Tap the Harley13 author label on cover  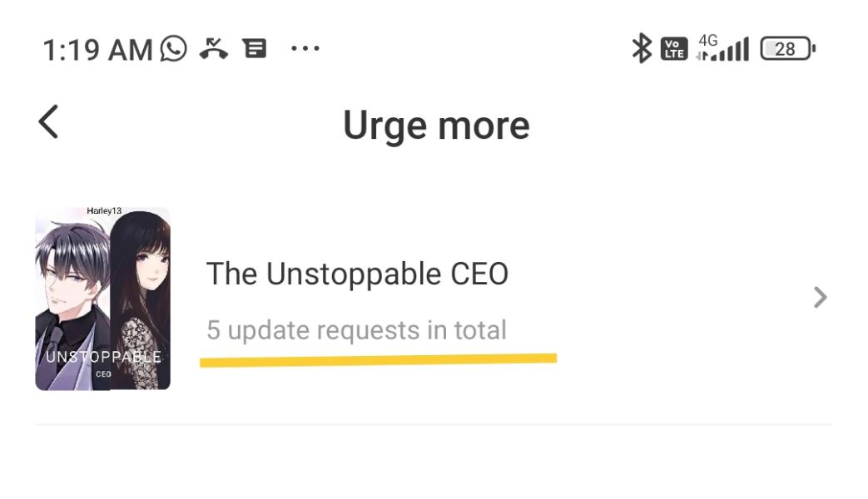coord(103,210)
